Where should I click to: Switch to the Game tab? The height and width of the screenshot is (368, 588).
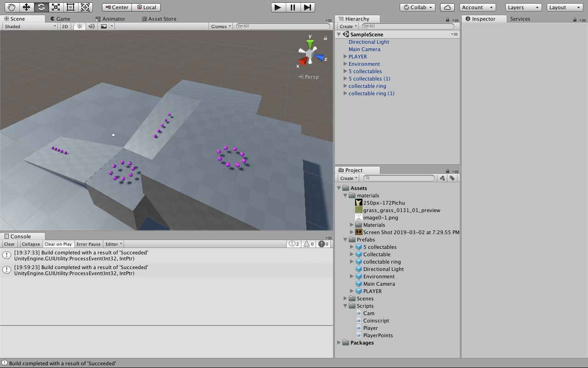[60, 19]
